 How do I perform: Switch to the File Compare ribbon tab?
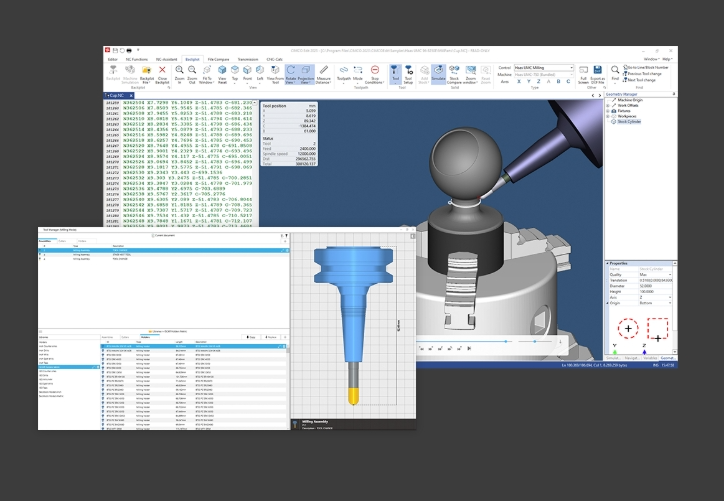(x=218, y=58)
